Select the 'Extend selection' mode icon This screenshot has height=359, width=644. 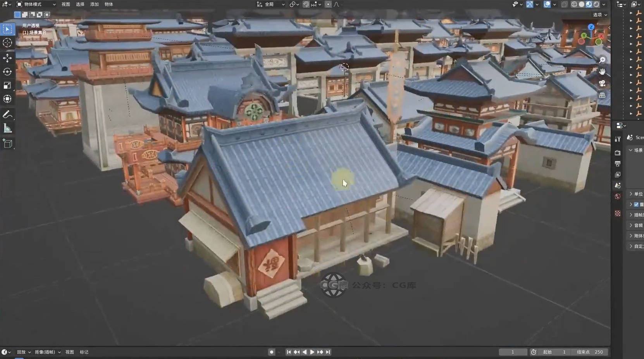click(x=25, y=15)
